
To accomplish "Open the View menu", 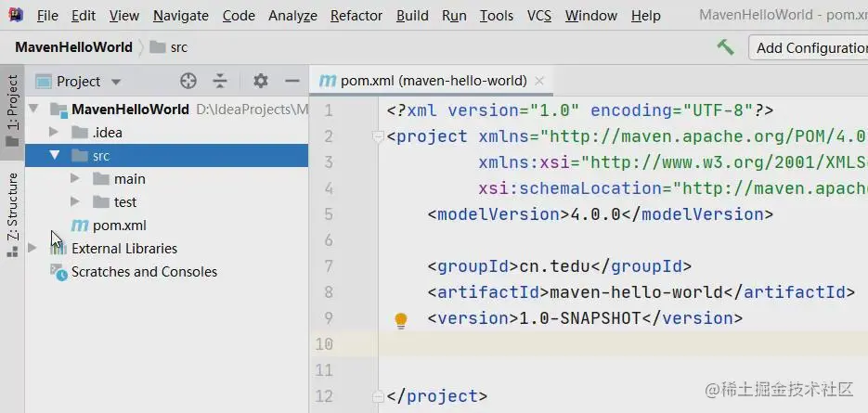I will pyautogui.click(x=124, y=16).
